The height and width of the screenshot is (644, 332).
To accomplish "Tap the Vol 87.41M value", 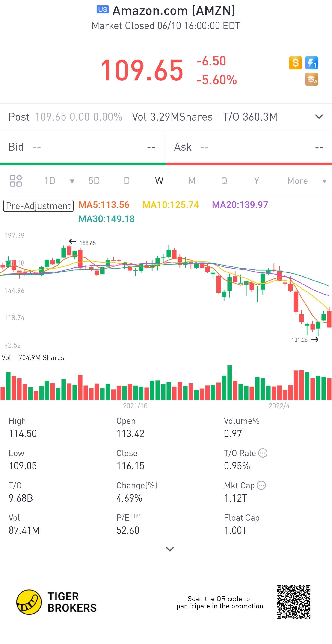I will pos(24,530).
